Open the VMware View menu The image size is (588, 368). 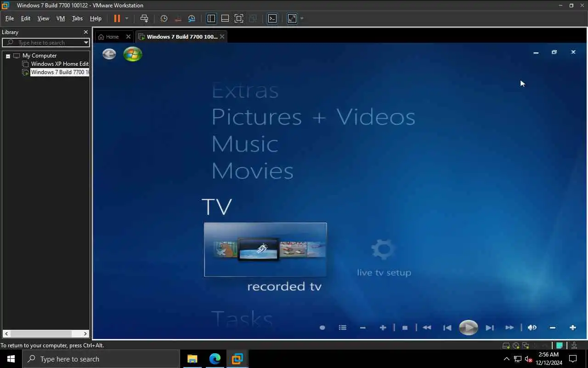43,18
